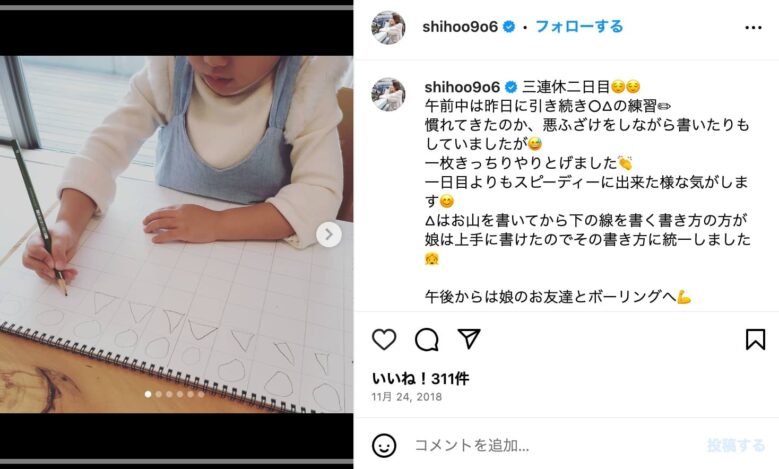The height and width of the screenshot is (469, 779).
Task: View the list of likes いいね！311件
Action: point(420,379)
